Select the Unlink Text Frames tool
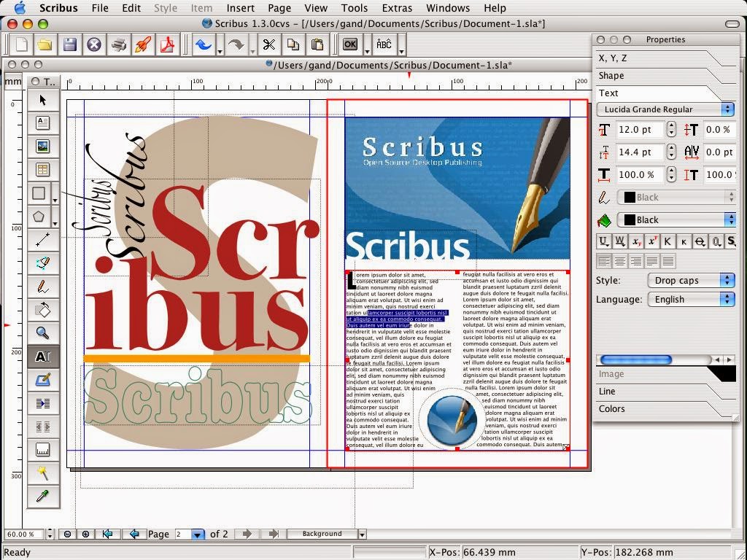747x560 pixels. tap(43, 427)
